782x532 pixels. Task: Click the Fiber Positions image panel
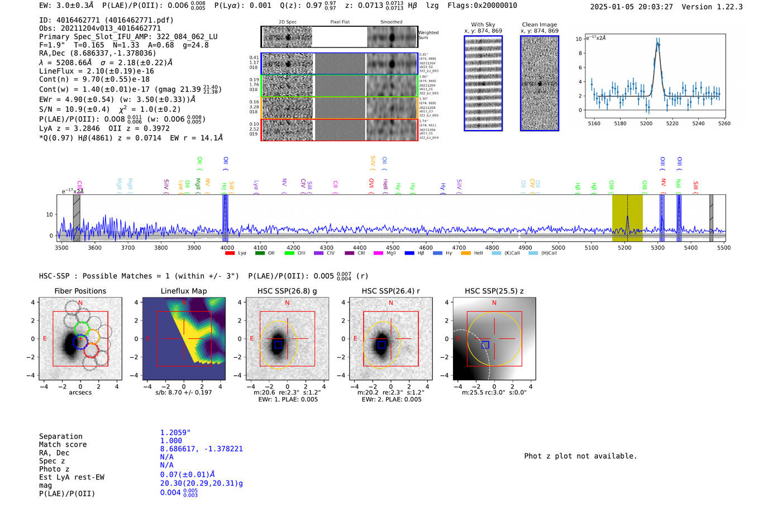80,339
